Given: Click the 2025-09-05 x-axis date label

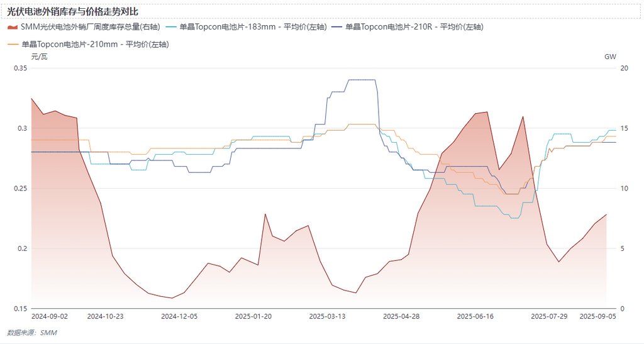Looking at the screenshot, I should tap(597, 316).
